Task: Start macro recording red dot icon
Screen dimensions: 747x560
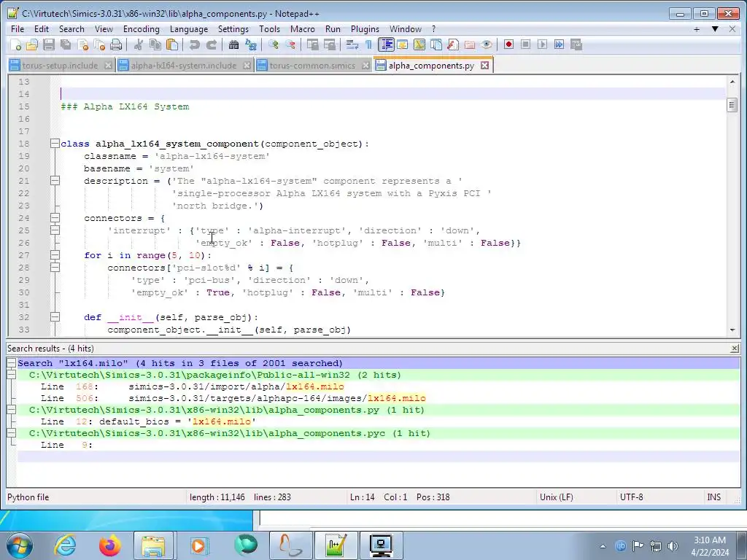Action: 508,44
